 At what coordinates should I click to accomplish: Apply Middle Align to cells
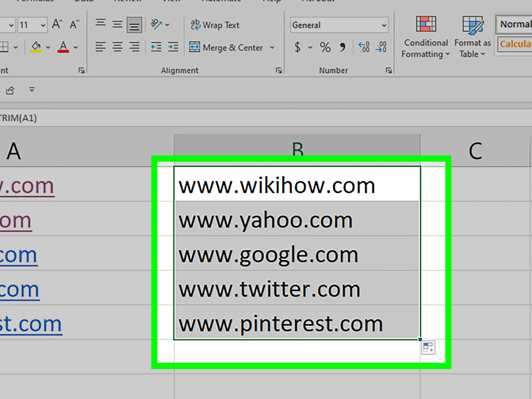tap(117, 24)
